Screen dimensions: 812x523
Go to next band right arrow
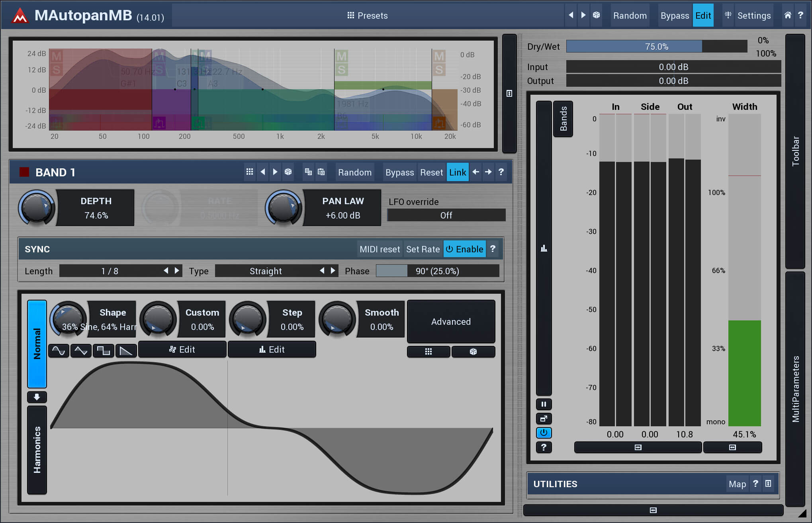(488, 172)
